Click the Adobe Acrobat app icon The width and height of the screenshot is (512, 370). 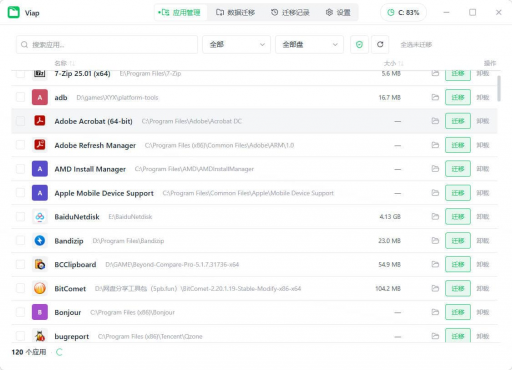point(40,121)
